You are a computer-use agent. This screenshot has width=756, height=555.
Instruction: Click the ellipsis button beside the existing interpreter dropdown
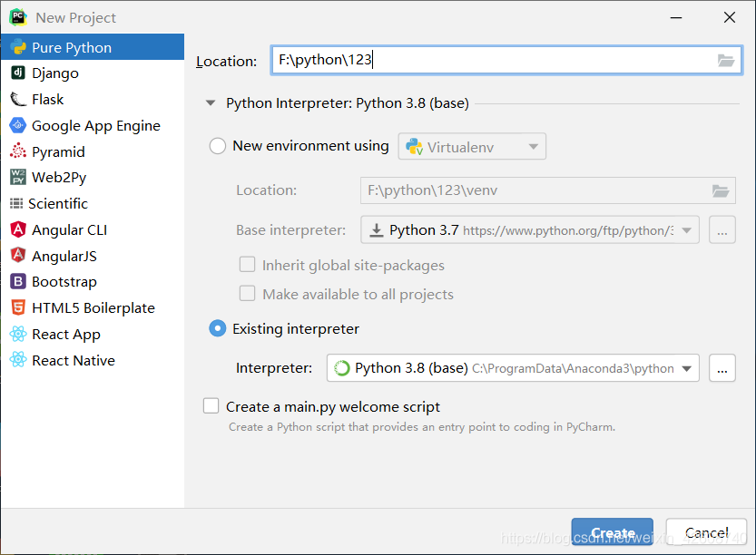[722, 368]
